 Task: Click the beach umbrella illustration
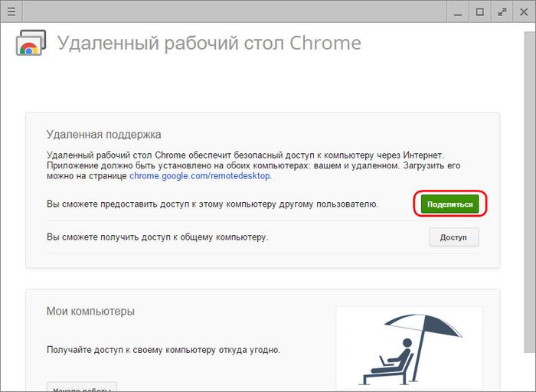pyautogui.click(x=409, y=348)
